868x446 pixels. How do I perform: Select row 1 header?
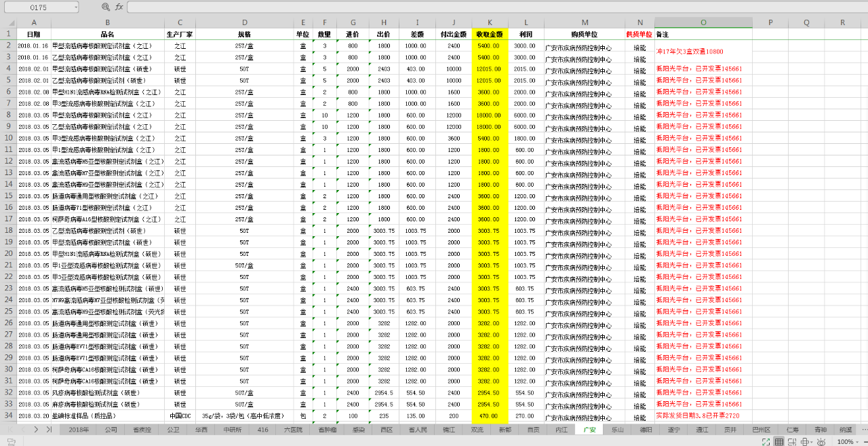[8, 34]
